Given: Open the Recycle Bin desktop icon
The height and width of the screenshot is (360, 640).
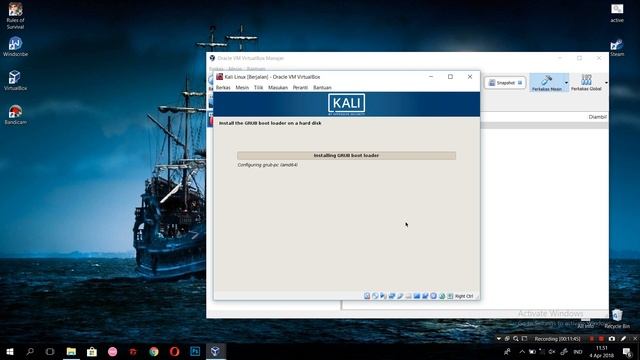Looking at the screenshot, I should [x=617, y=319].
